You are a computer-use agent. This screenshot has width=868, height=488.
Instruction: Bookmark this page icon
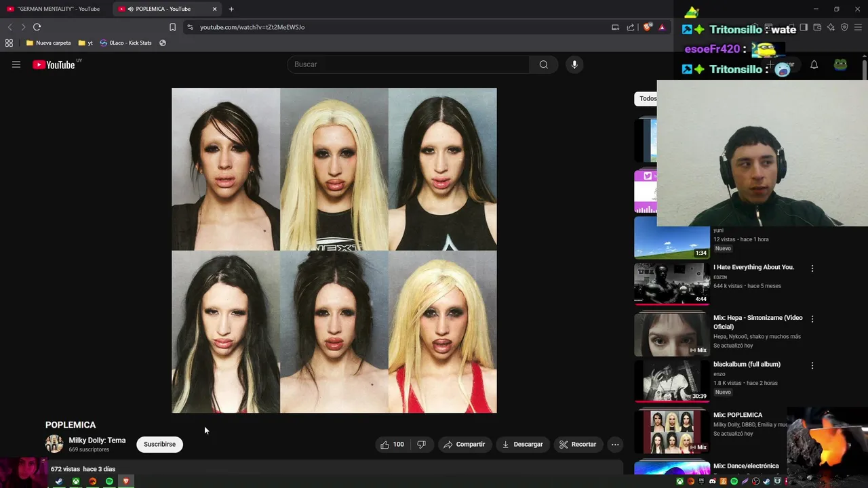(x=172, y=27)
